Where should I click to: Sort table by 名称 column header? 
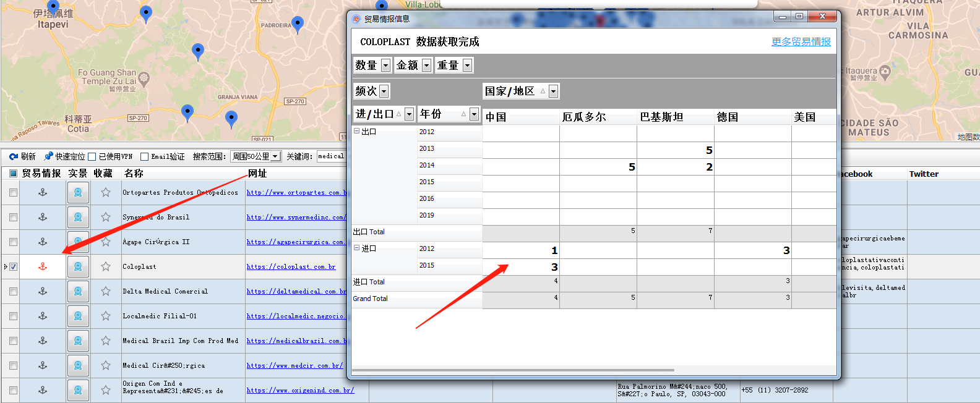pos(134,174)
